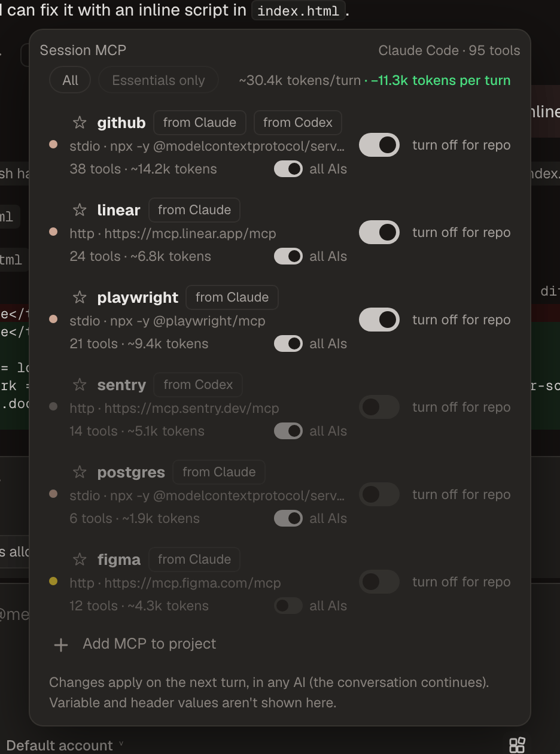This screenshot has height=754, width=560.
Task: Click the linear server name
Action: click(118, 210)
